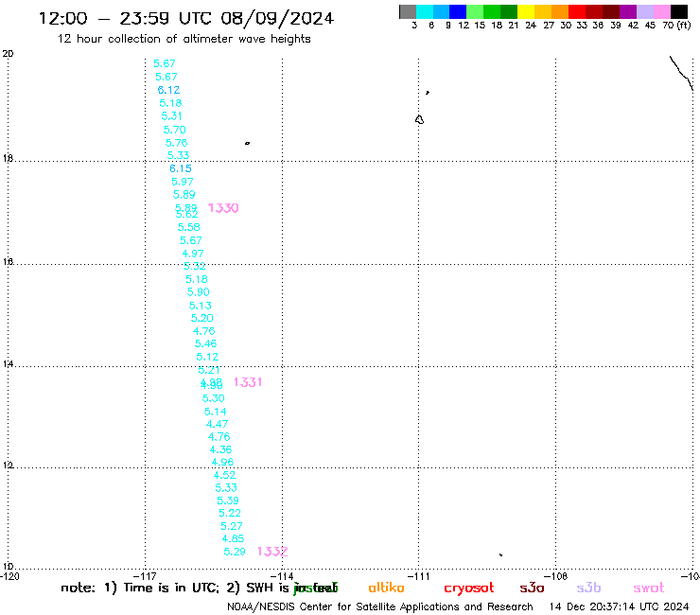Select the -108 longitude axis label
Image resolution: width=700 pixels, height=615 pixels.
556,576
